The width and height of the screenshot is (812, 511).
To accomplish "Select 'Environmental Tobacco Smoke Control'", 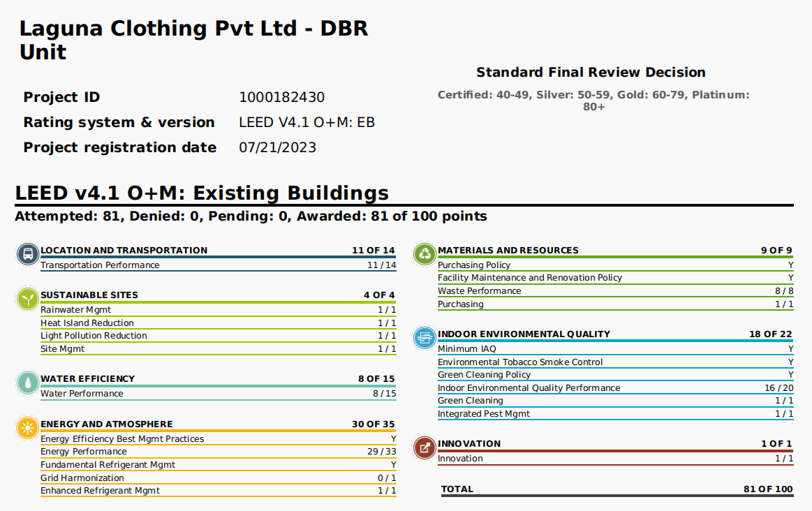I will coord(520,362).
